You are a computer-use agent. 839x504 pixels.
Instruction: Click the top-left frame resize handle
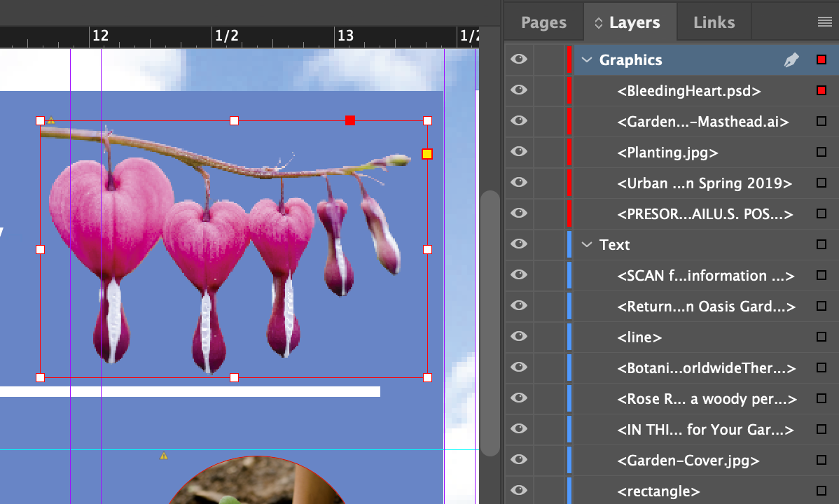pyautogui.click(x=40, y=121)
